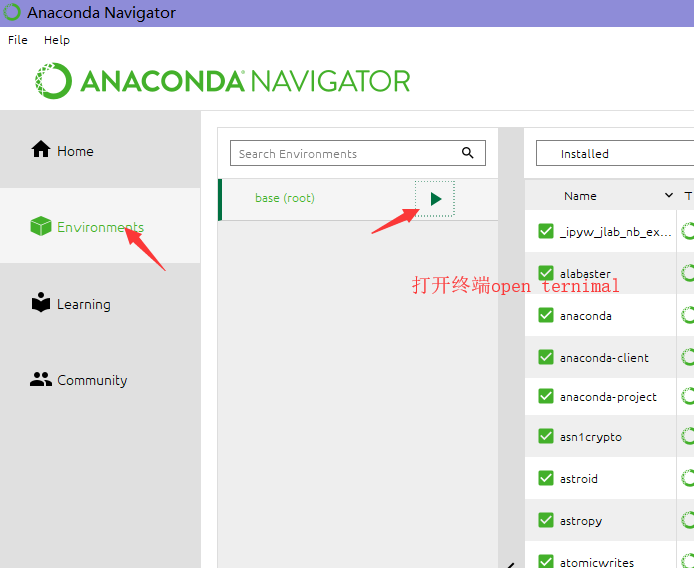Click the Anaconda Navigator logo
The height and width of the screenshot is (568, 694).
(x=223, y=81)
